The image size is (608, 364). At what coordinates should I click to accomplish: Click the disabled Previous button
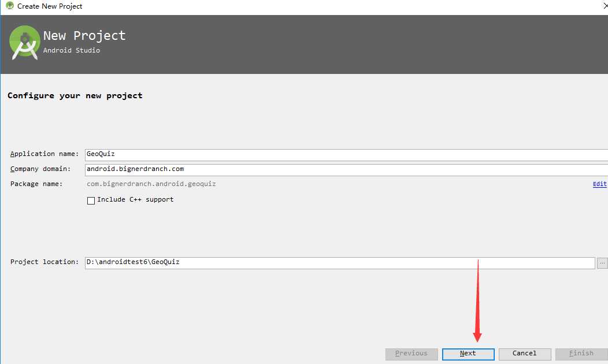click(411, 354)
